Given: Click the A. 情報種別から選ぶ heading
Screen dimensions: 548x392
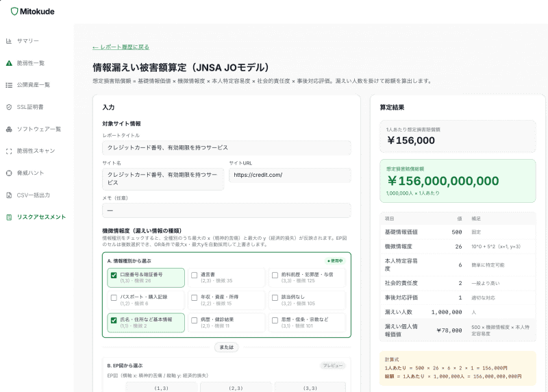Looking at the screenshot, I should pos(129,261).
